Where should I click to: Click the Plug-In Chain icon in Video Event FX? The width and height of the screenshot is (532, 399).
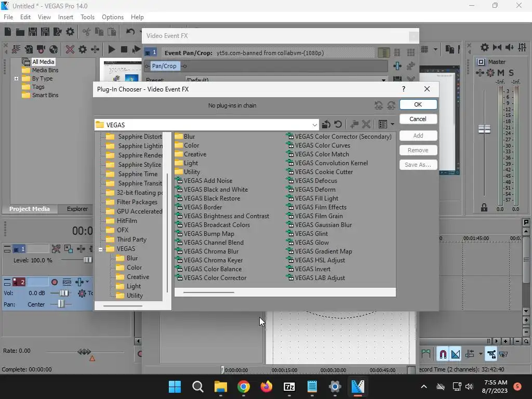(x=397, y=66)
